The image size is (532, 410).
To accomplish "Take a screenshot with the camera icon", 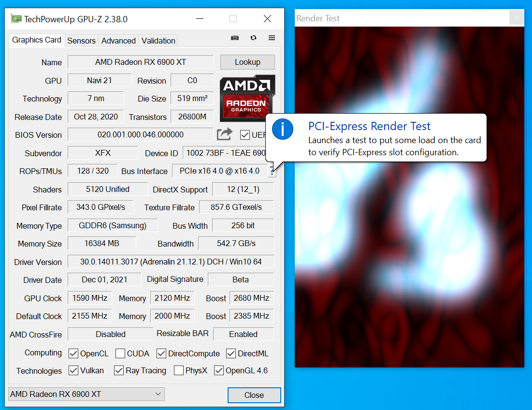I will tap(235, 38).
